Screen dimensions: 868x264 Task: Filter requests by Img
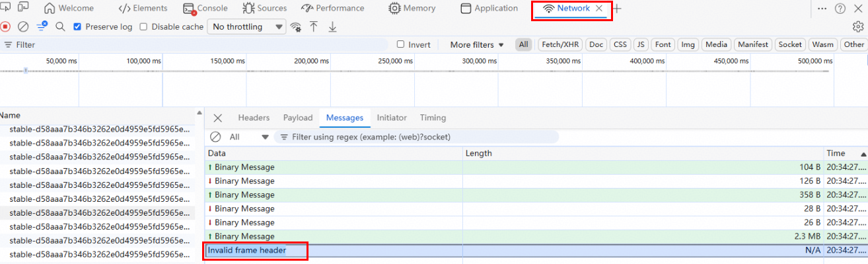coord(688,44)
